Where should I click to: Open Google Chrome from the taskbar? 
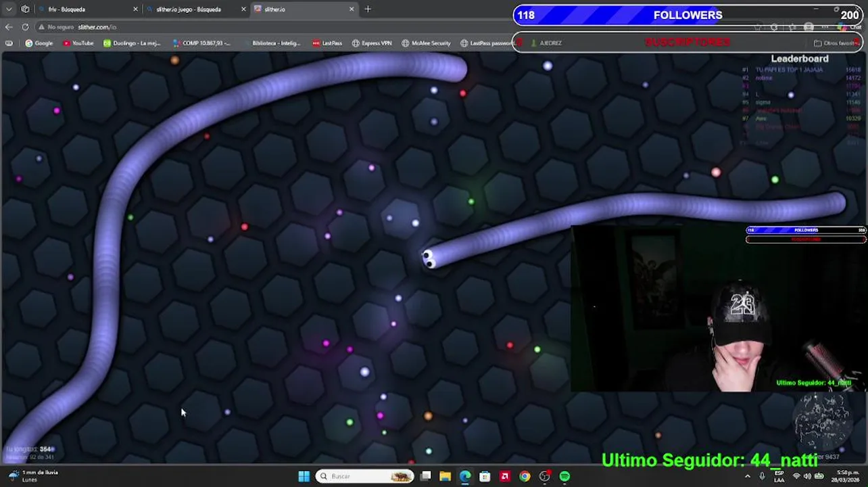click(x=525, y=476)
